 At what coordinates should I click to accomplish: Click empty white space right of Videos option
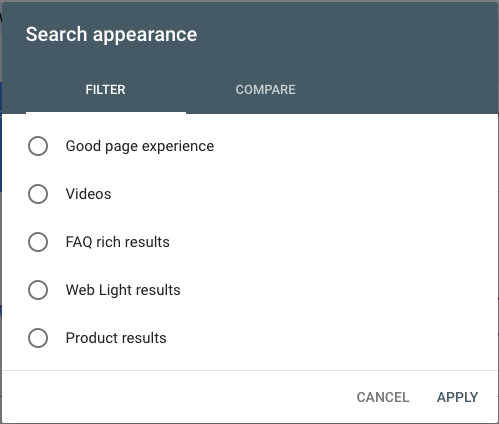click(x=300, y=194)
